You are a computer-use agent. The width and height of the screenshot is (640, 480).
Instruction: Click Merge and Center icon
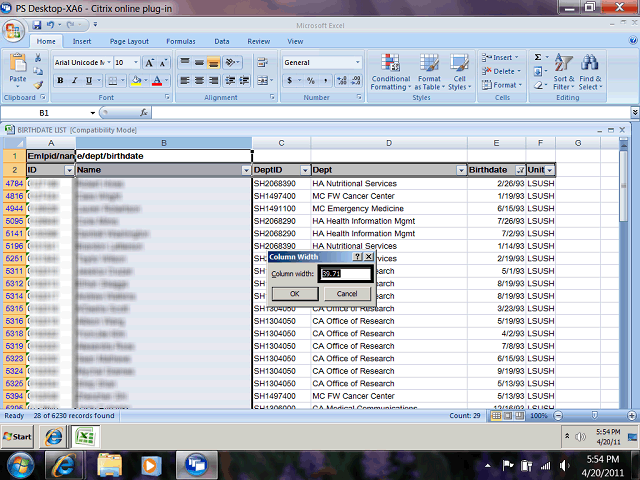point(262,80)
